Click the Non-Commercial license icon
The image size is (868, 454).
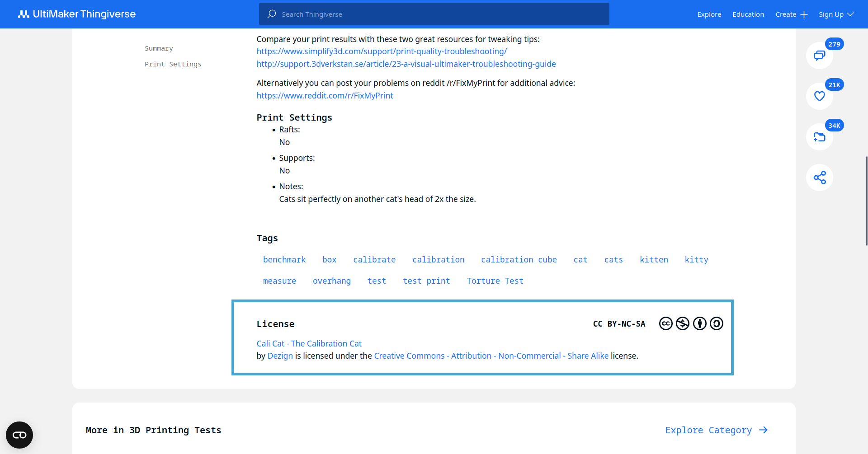tap(683, 324)
